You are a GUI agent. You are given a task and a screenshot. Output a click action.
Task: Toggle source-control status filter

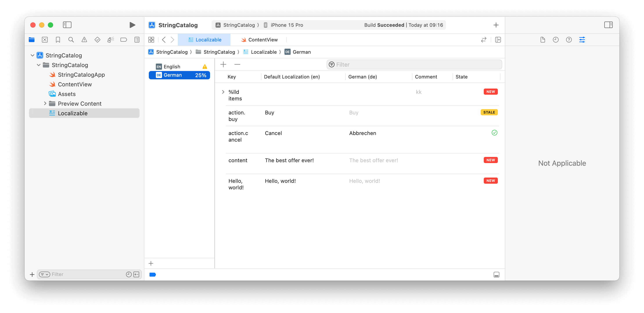point(137,274)
